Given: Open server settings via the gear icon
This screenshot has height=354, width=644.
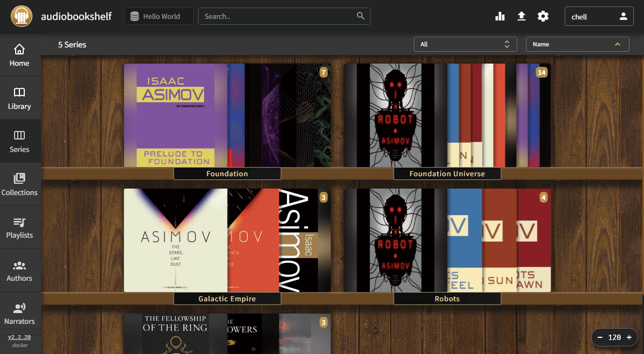Looking at the screenshot, I should pos(543,16).
